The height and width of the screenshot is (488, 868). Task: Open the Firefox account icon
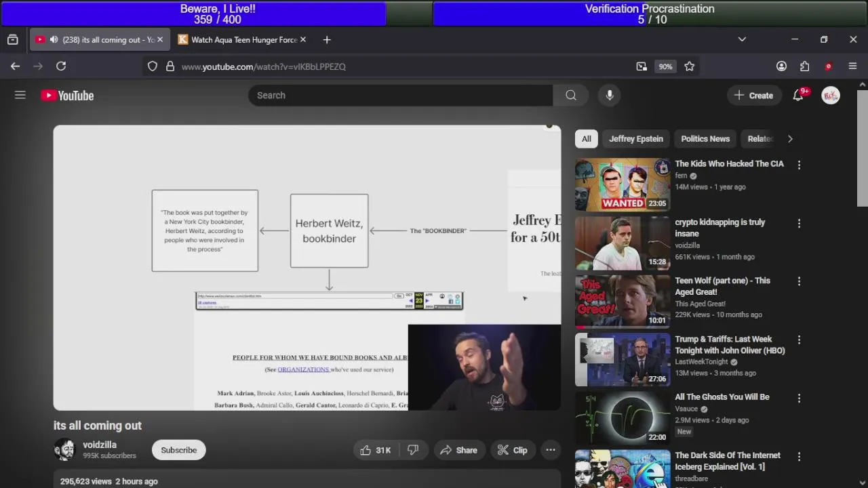(x=782, y=66)
